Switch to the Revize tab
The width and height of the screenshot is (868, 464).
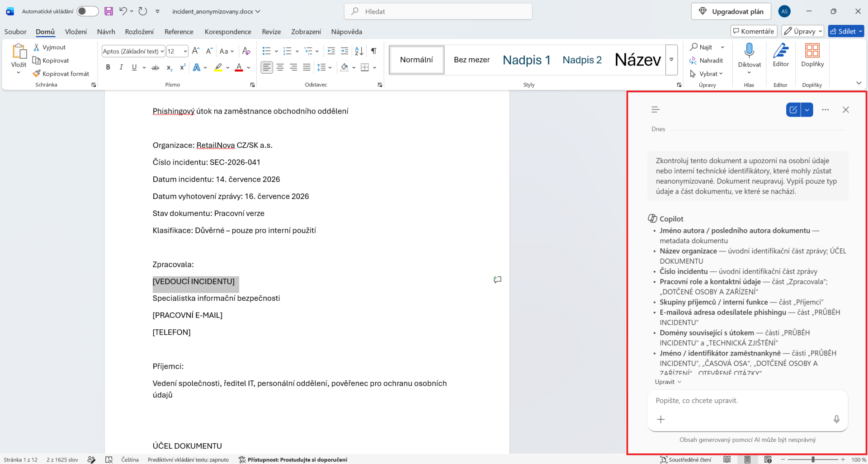click(271, 32)
